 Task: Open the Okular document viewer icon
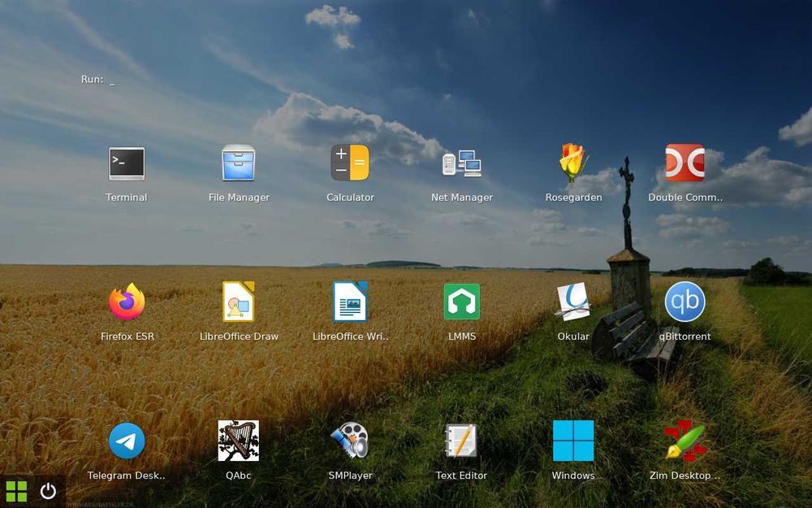point(573,302)
